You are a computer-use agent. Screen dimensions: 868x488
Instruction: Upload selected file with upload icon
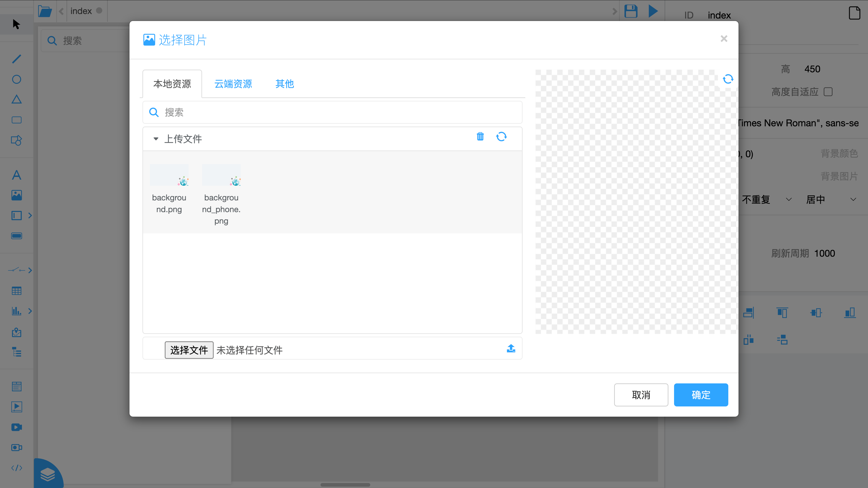click(x=511, y=349)
